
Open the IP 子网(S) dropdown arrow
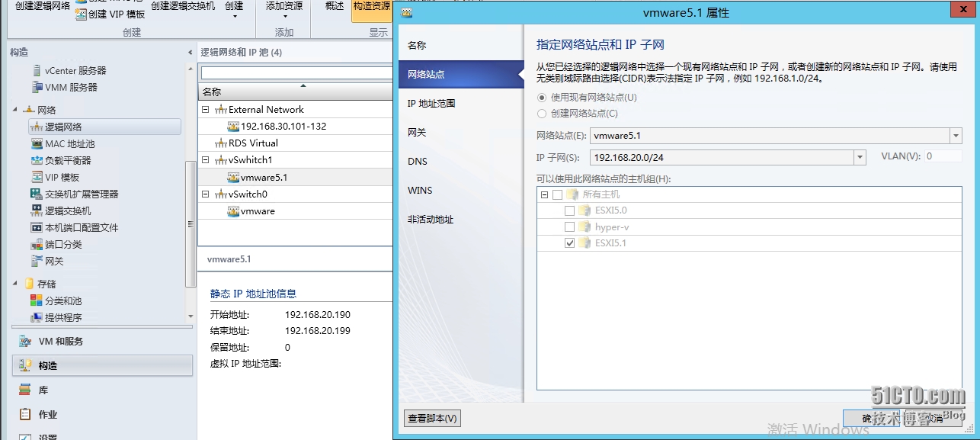[x=860, y=157]
